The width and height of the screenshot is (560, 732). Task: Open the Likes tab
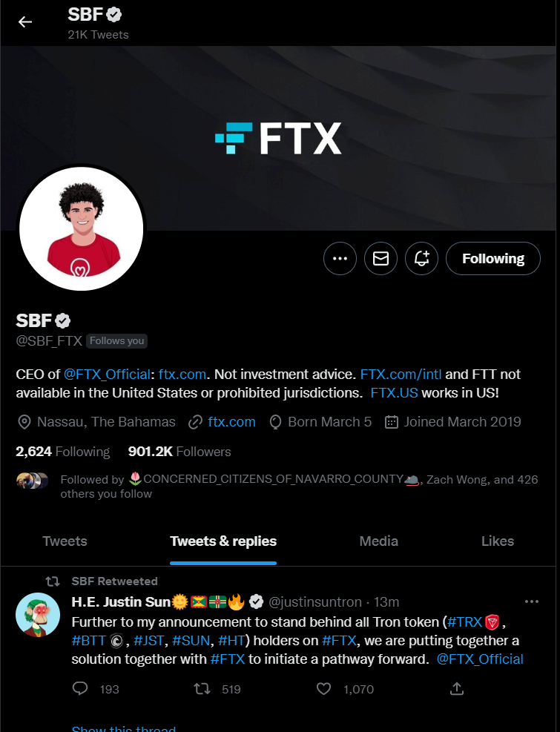(498, 541)
